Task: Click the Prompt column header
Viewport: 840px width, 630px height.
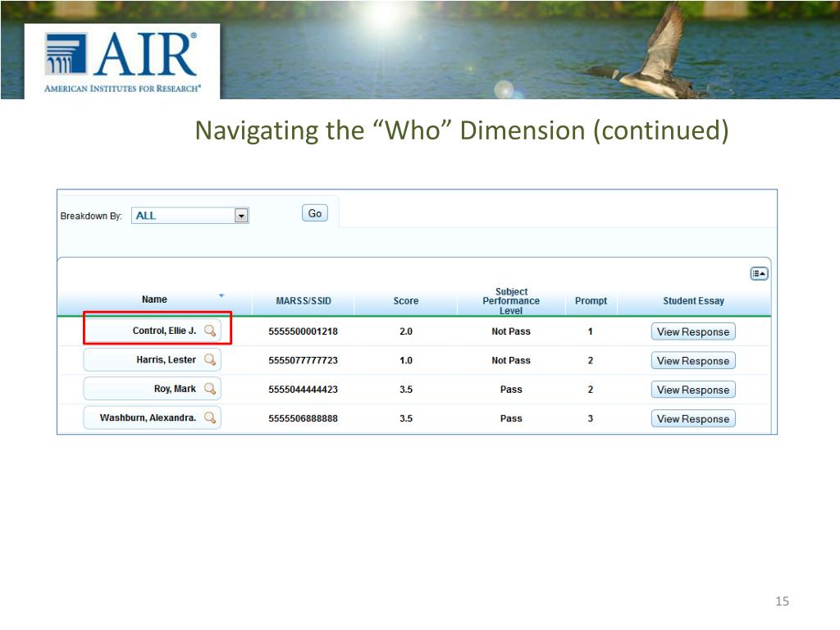Action: (x=591, y=301)
